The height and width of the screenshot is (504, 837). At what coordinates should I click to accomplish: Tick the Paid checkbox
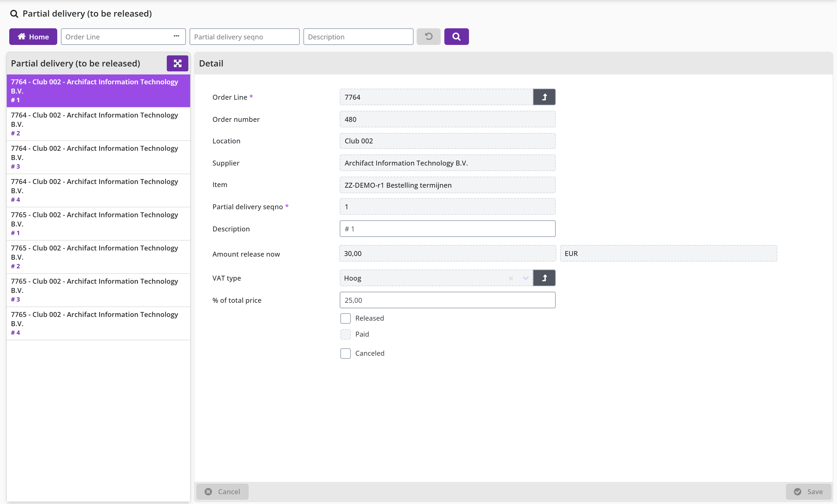[345, 334]
